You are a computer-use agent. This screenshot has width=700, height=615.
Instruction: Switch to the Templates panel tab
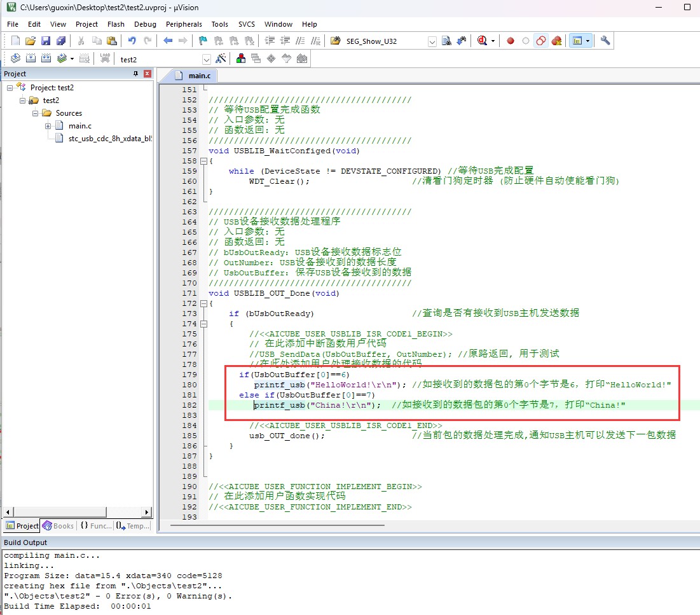click(x=133, y=526)
